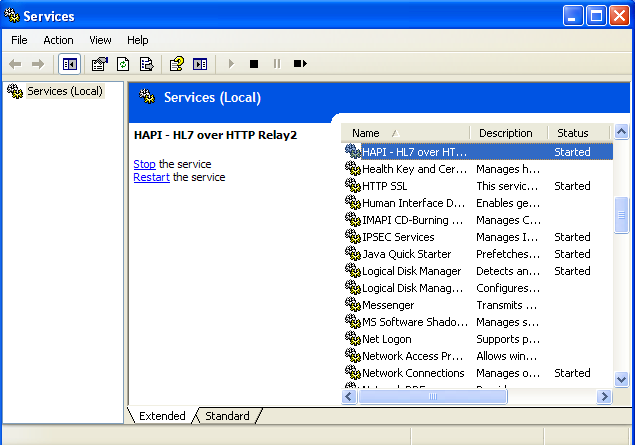Select the Network Connections name
The height and width of the screenshot is (445, 635).
pos(413,373)
